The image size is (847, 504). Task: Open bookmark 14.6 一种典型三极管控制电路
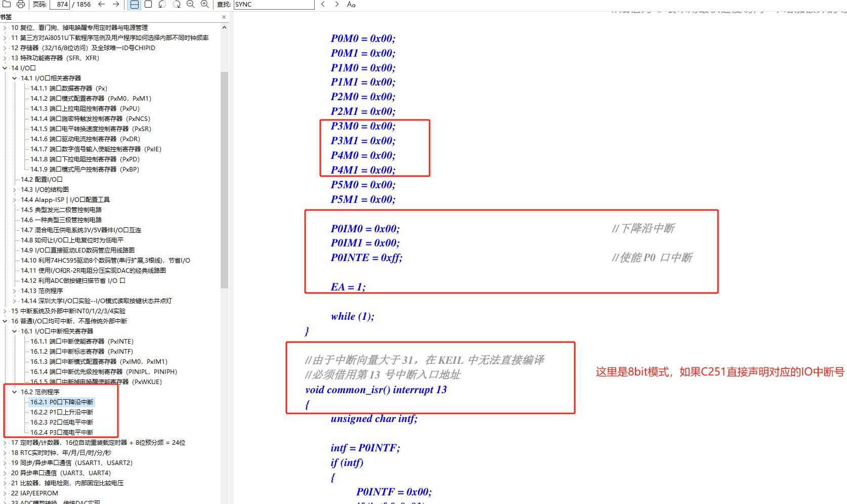point(61,220)
